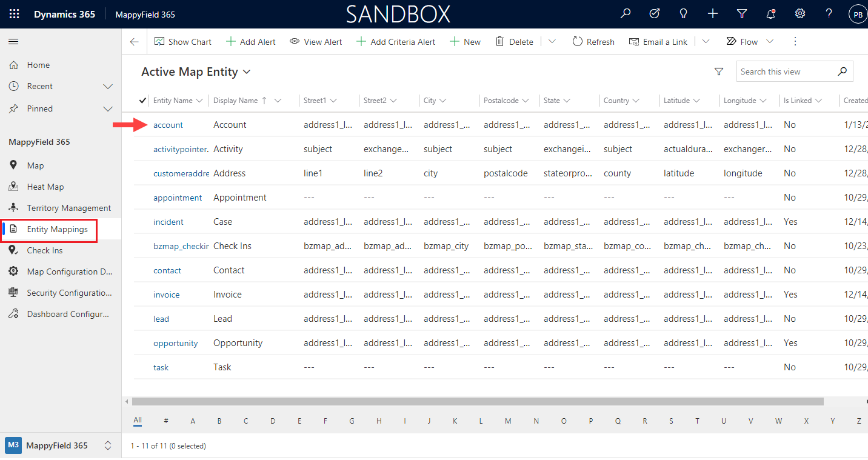This screenshot has width=868, height=460.
Task: Click the help question mark icon
Action: [829, 14]
